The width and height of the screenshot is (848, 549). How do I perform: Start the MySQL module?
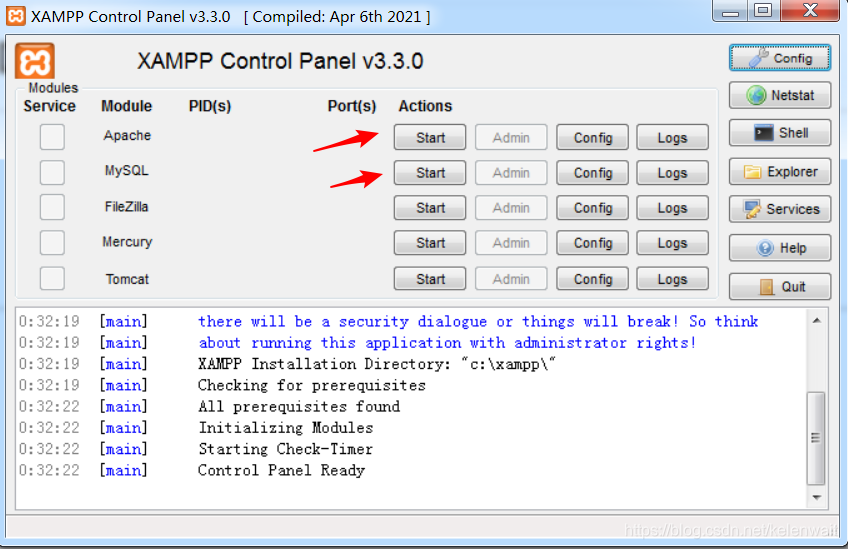click(x=430, y=173)
